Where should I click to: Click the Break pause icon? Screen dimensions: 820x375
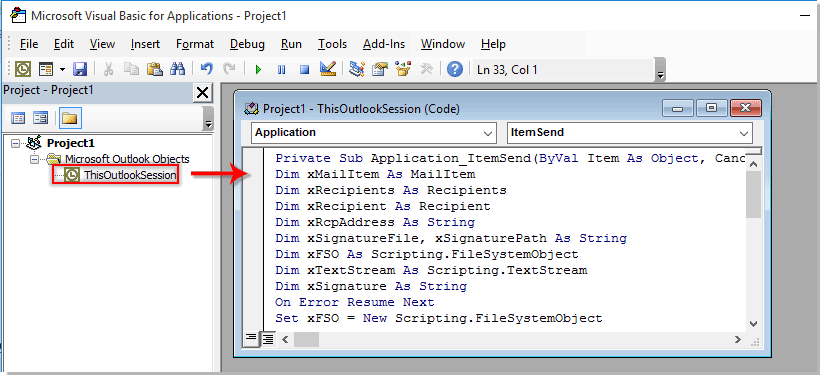(x=281, y=69)
